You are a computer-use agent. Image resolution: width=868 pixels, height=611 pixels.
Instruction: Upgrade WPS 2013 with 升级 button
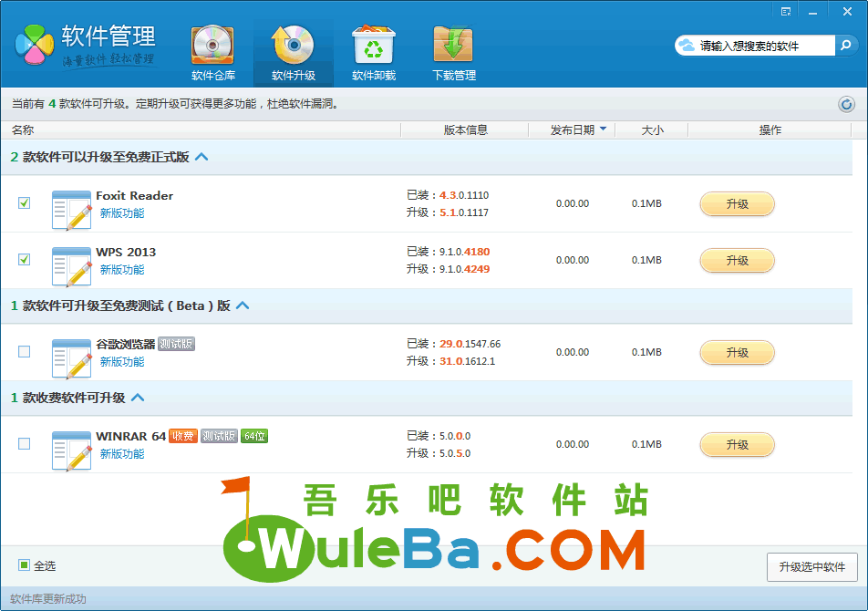[738, 261]
